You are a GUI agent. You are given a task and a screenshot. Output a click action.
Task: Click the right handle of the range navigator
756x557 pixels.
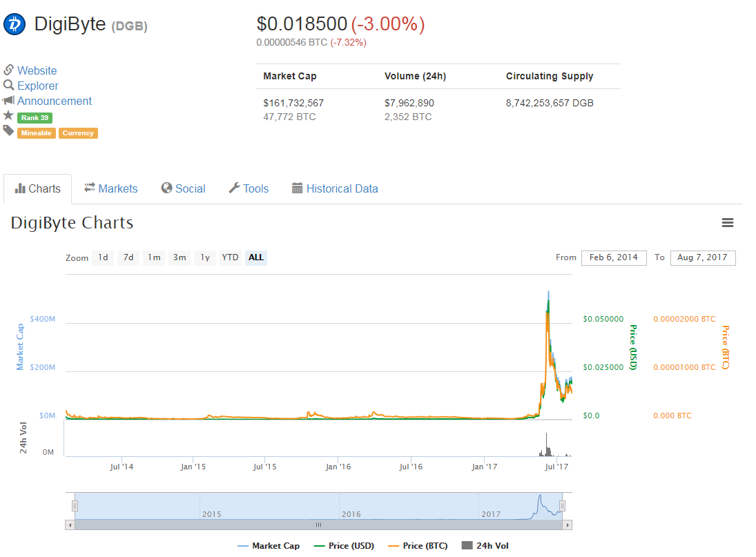pyautogui.click(x=562, y=506)
